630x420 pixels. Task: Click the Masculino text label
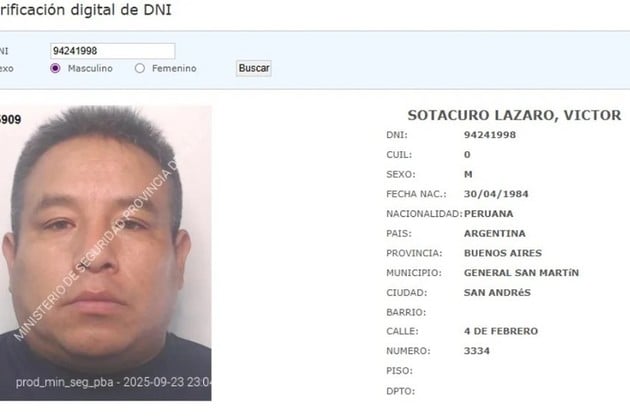(90, 68)
